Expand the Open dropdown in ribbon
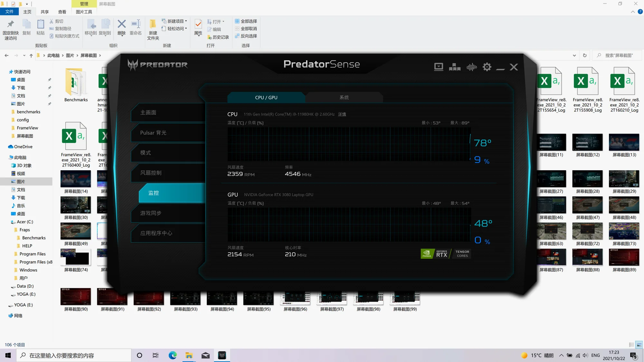 223,22
